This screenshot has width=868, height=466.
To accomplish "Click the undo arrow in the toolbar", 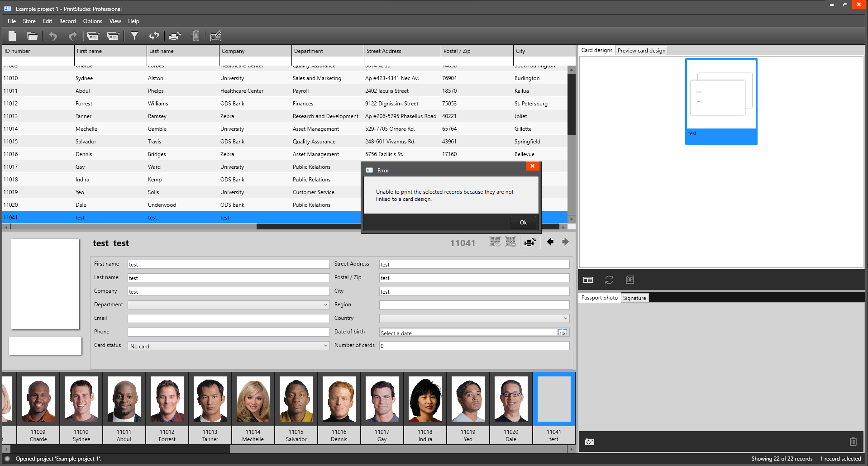I will (x=53, y=36).
